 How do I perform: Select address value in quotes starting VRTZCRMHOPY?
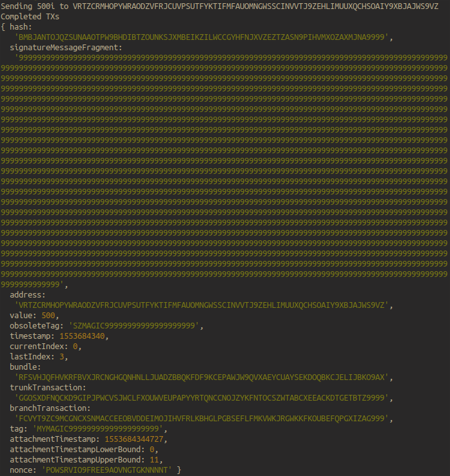point(201,305)
